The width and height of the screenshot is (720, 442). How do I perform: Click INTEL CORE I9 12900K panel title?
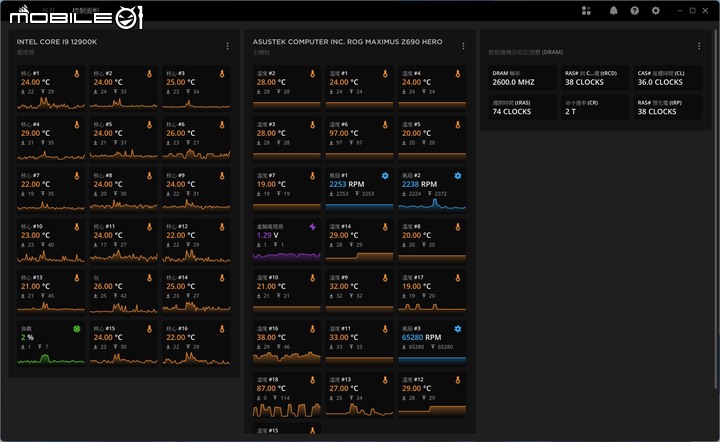pyautogui.click(x=57, y=41)
